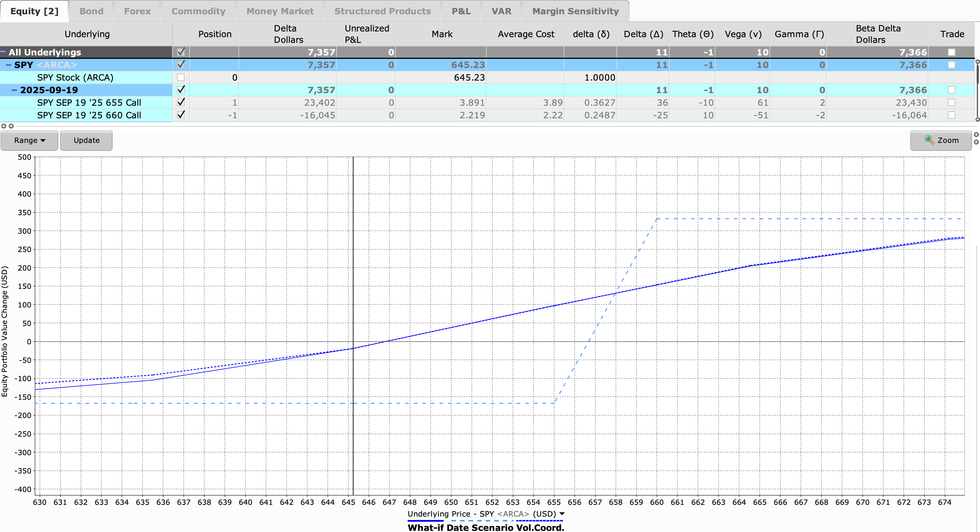Screen dimensions: 980x532
Task: Collapse the All Underlyings row
Action: (x=3, y=52)
